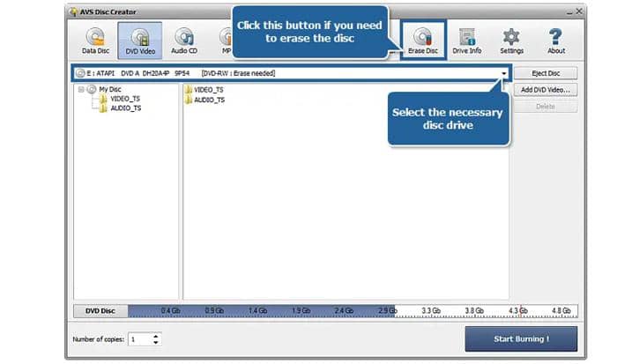The width and height of the screenshot is (617, 364).
Task: Switch to DVD Video mode
Action: (x=139, y=41)
